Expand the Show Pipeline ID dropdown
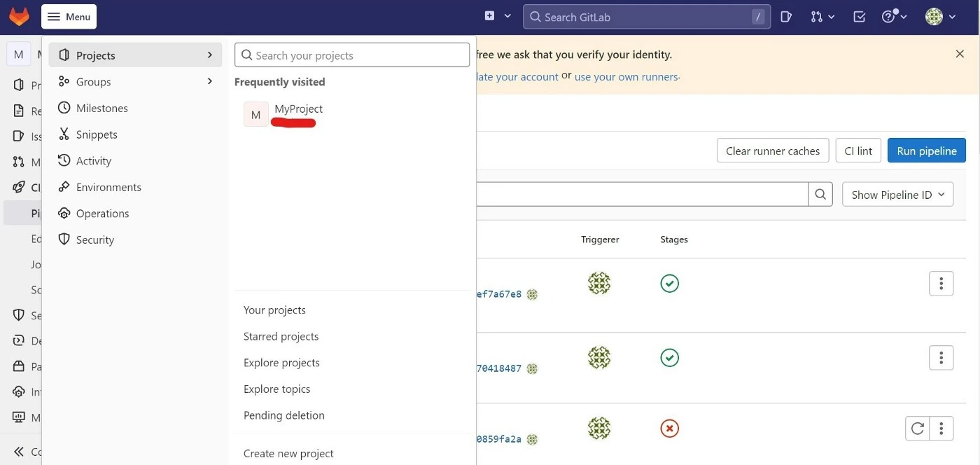This screenshot has height=465, width=980. 897,195
